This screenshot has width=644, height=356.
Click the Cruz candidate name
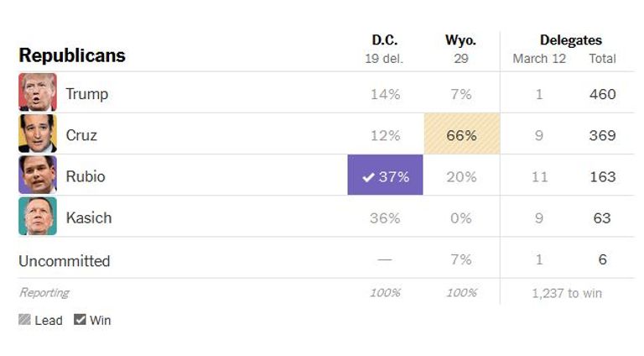pos(81,135)
